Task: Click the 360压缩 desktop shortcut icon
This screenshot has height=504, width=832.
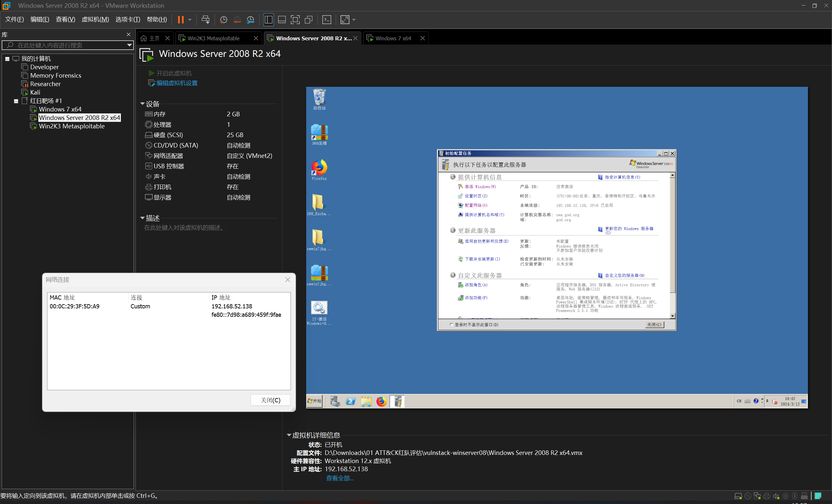Action: [x=319, y=134]
